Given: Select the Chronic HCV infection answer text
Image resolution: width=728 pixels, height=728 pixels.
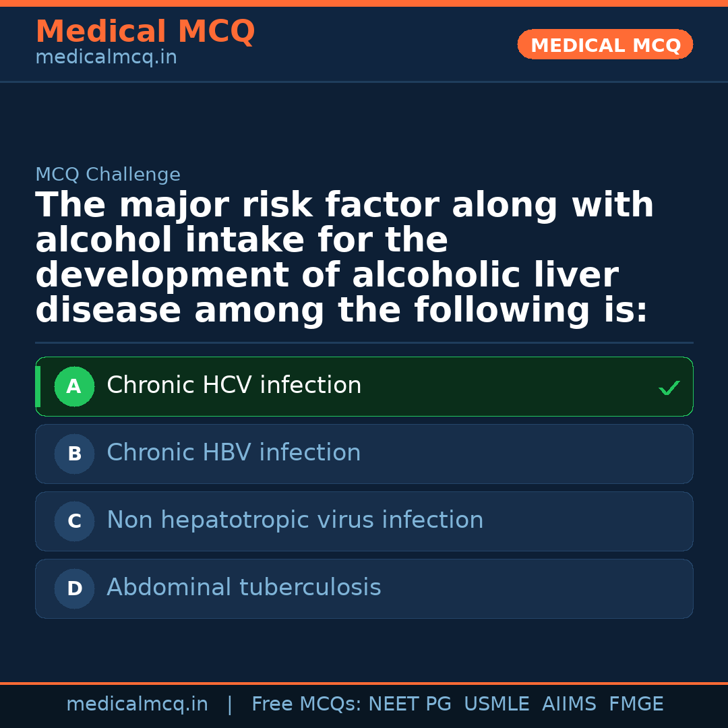Looking at the screenshot, I should pyautogui.click(x=234, y=386).
